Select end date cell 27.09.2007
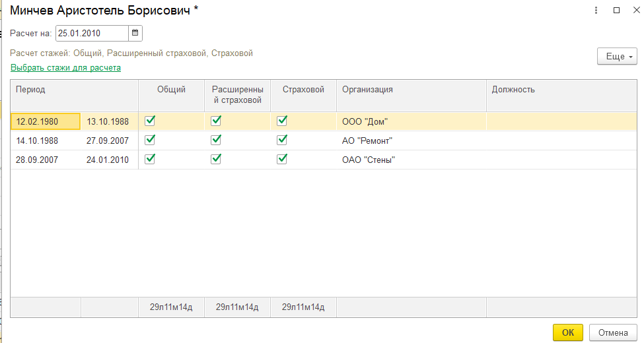644x343 pixels. [x=108, y=140]
